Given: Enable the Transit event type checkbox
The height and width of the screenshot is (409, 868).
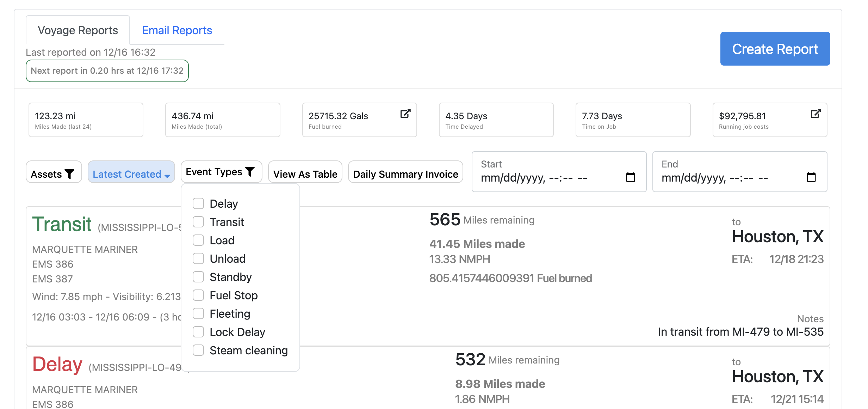Looking at the screenshot, I should (198, 222).
